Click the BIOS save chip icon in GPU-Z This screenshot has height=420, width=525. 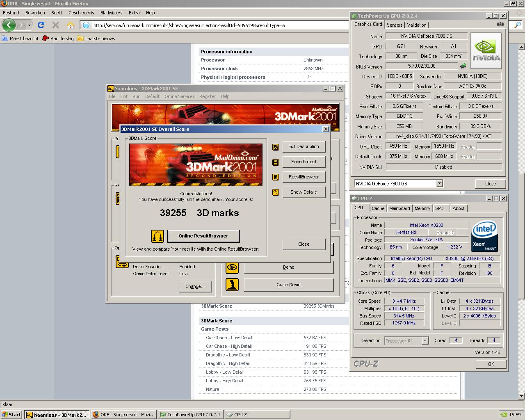pos(463,66)
